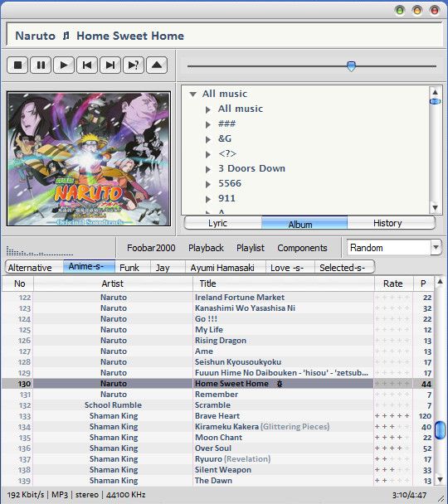Expand the &G tree node
The height and width of the screenshot is (504, 448).
(x=208, y=139)
